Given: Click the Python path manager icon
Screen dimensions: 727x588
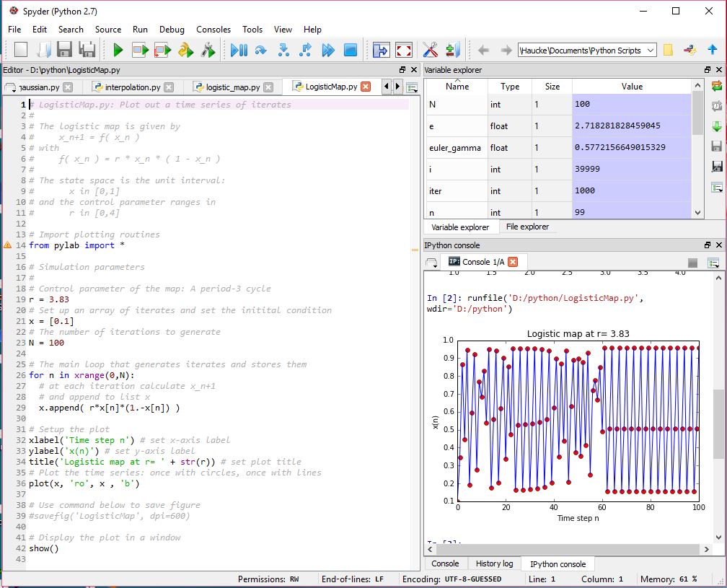Looking at the screenshot, I should point(452,50).
